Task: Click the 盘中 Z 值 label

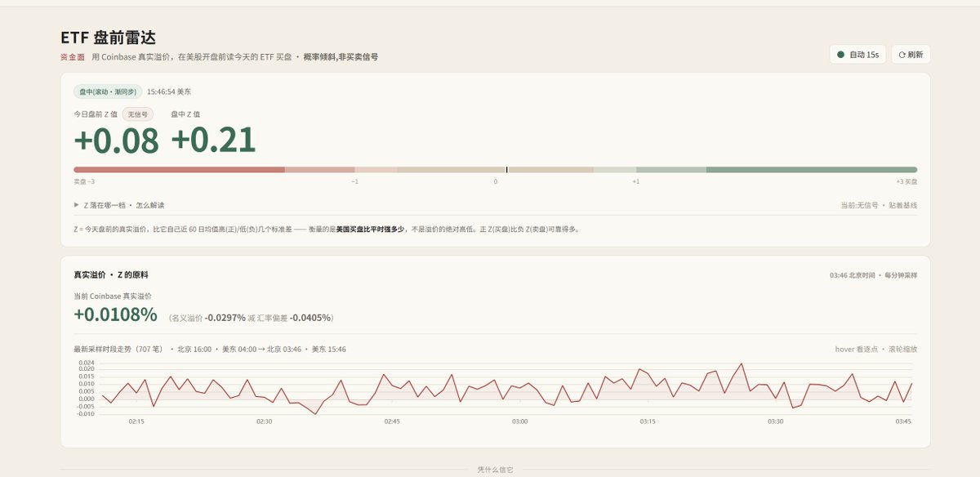Action: pyautogui.click(x=185, y=114)
